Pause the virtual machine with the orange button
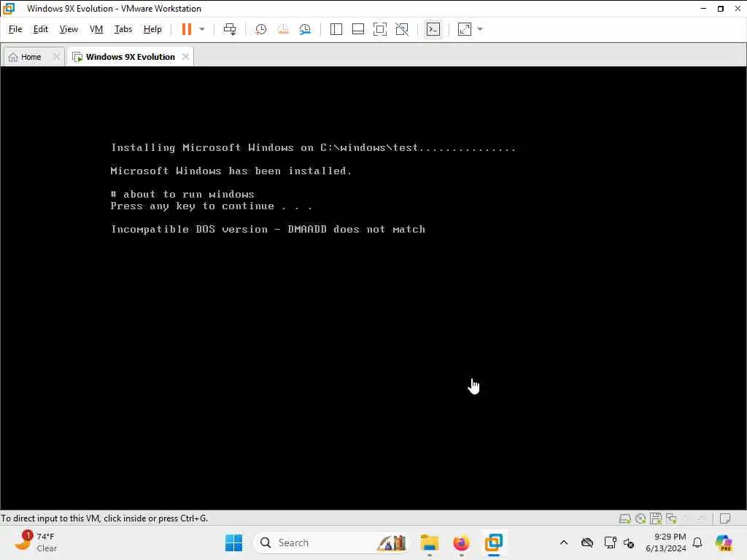The height and width of the screenshot is (560, 747). tap(186, 29)
